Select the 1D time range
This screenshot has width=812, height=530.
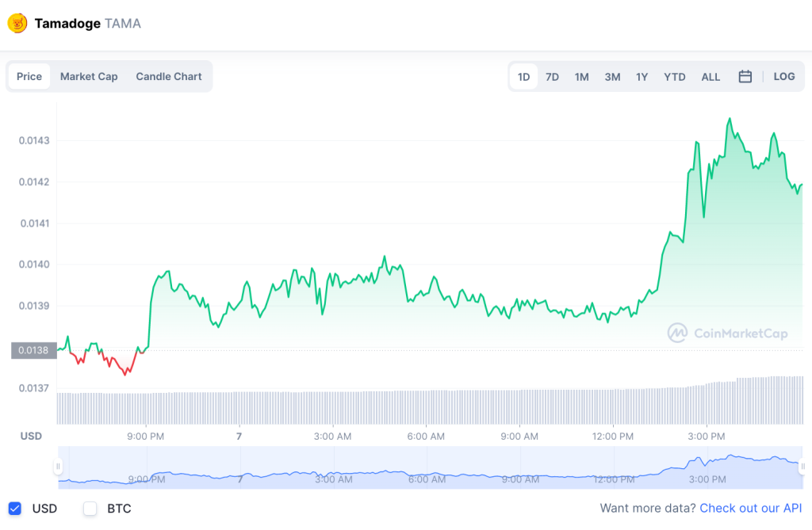[x=523, y=77]
